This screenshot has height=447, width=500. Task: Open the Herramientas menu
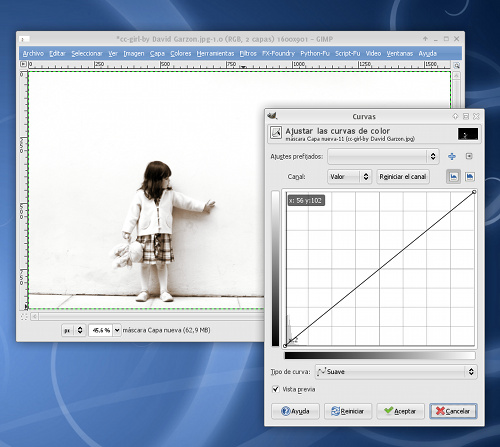(215, 53)
